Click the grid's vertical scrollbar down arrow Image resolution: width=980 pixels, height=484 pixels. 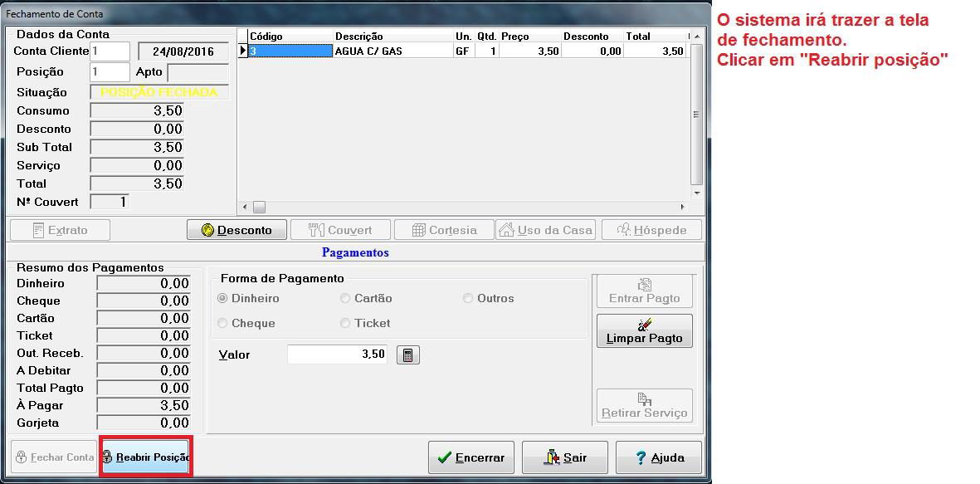tap(696, 193)
